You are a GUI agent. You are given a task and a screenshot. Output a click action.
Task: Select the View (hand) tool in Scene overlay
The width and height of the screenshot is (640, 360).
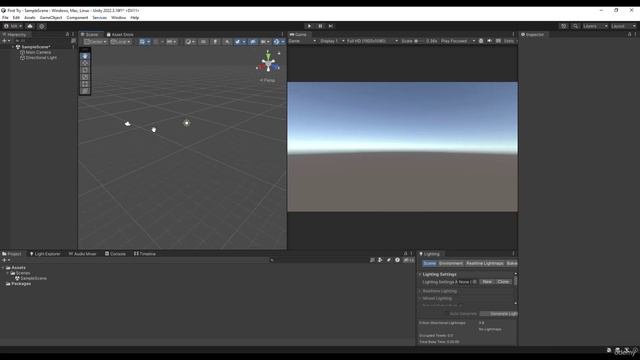pyautogui.click(x=85, y=56)
